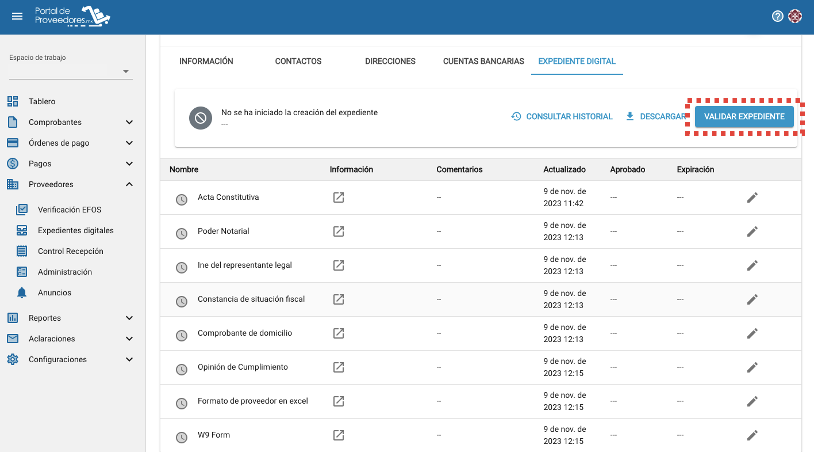Click the Órdenes de pago card icon

[x=13, y=143]
